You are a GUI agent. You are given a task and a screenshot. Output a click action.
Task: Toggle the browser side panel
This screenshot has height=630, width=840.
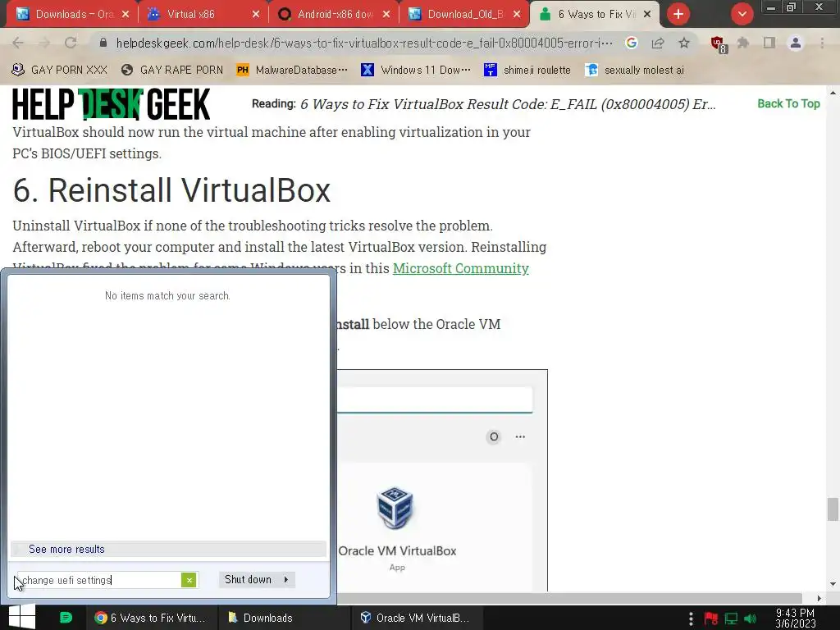pyautogui.click(x=769, y=43)
